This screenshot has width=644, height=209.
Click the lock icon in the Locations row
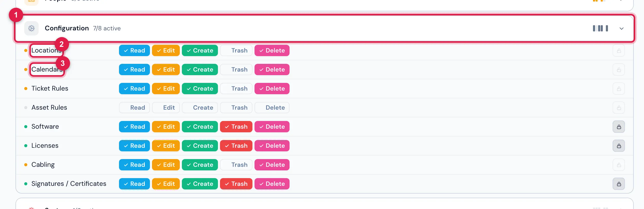point(619,51)
